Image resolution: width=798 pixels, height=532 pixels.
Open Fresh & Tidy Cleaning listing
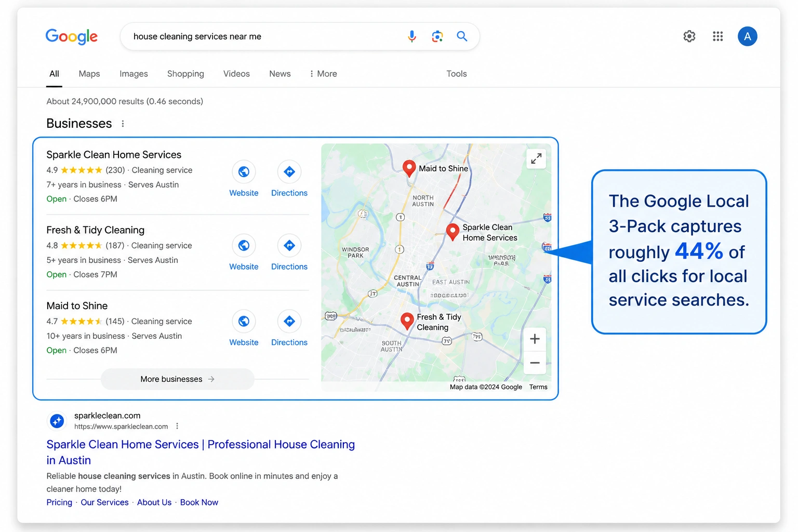click(x=96, y=230)
